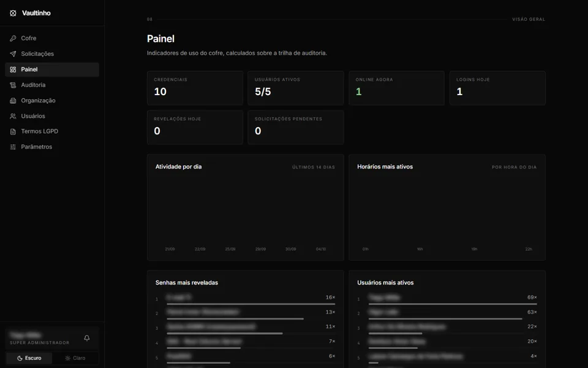This screenshot has width=588, height=368.
Task: Click the 13× count in revealed passwords
Action: [330, 312]
